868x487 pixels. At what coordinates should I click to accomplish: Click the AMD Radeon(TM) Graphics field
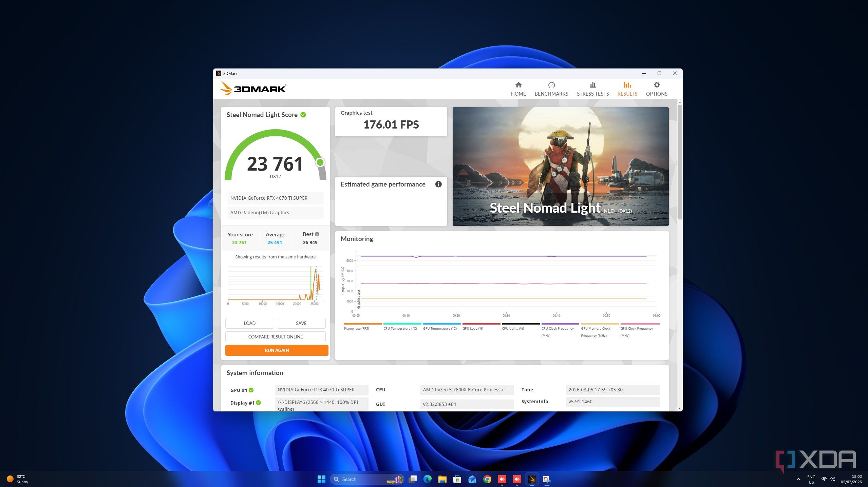275,213
